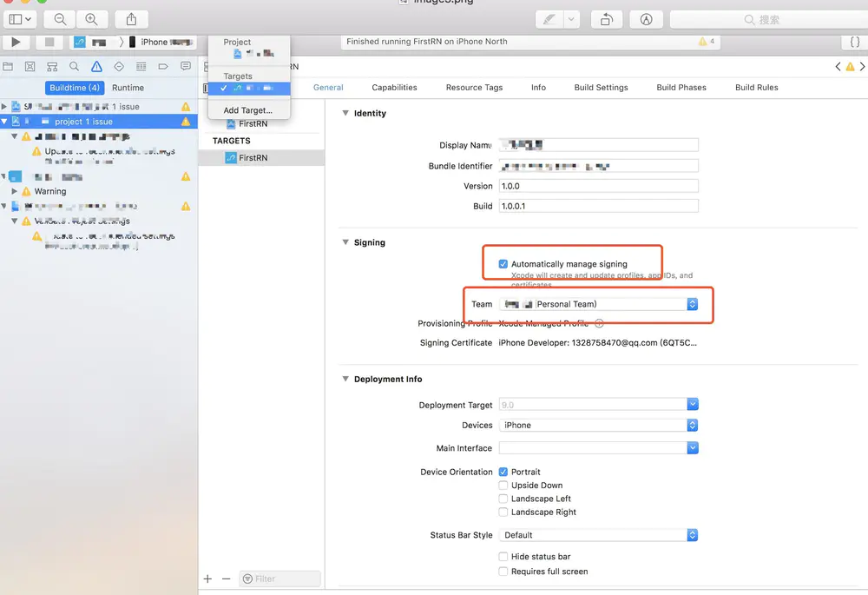Click the rotate icon in toolbar
Screen dimensions: 868x595
point(607,19)
